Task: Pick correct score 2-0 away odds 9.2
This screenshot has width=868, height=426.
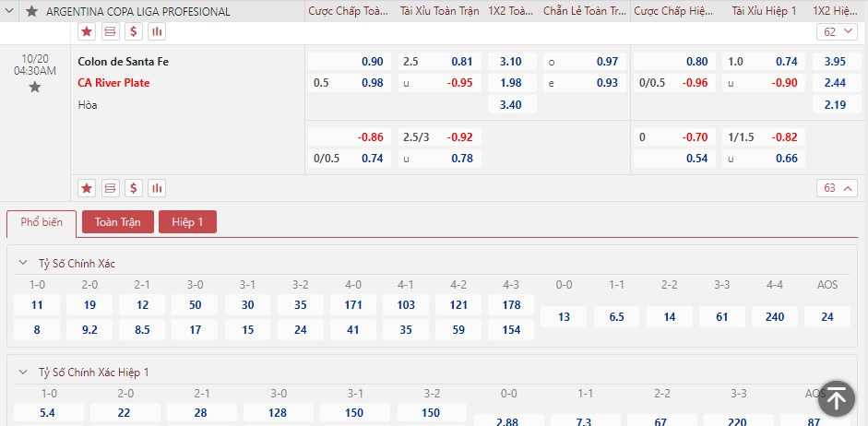Action: [x=89, y=330]
